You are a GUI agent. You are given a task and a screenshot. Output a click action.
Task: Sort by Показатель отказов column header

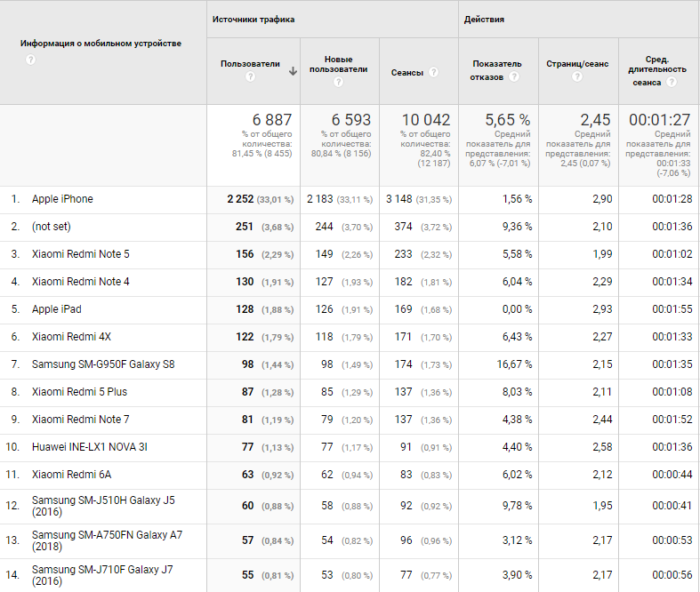pos(497,70)
